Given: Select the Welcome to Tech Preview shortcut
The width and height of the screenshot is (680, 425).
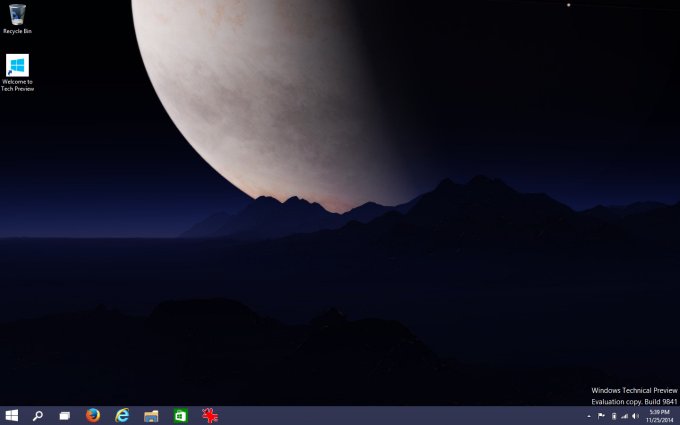Looking at the screenshot, I should click(x=17, y=72).
